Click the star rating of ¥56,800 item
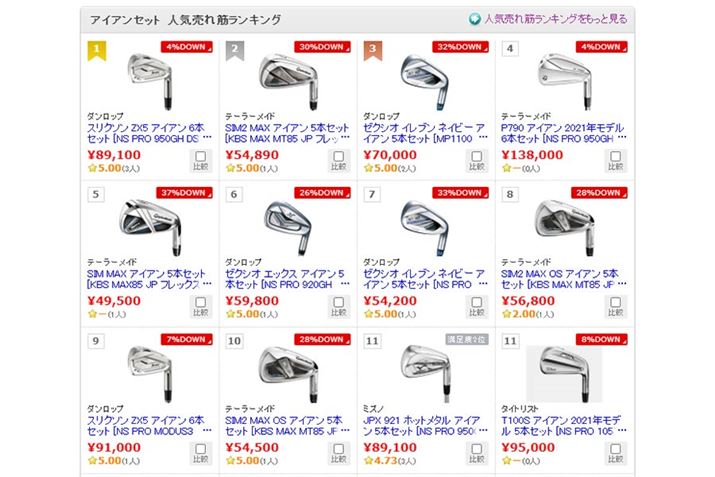The height and width of the screenshot is (477, 715). 528,314
